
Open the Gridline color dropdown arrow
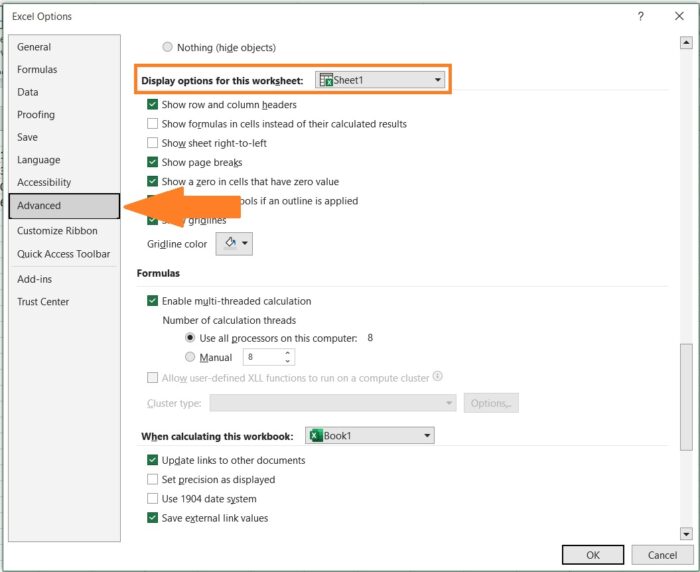[x=245, y=243]
